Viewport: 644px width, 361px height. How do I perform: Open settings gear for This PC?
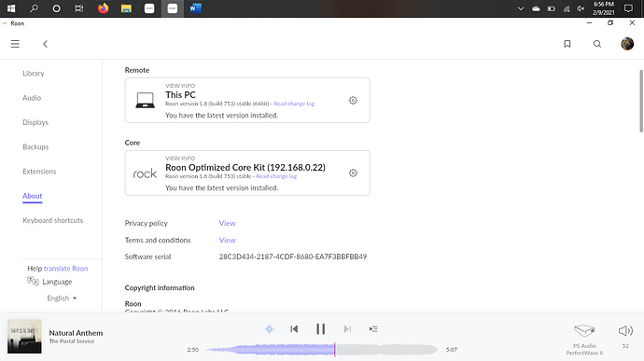[x=353, y=100]
